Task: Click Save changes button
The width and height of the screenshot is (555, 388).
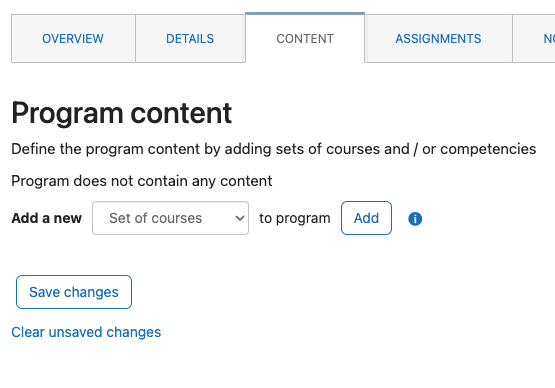Action: (x=74, y=292)
